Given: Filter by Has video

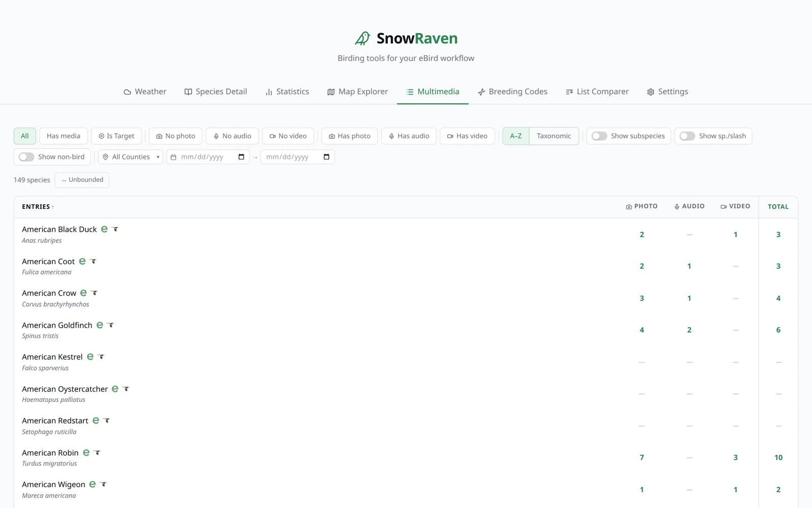Looking at the screenshot, I should pos(467,136).
